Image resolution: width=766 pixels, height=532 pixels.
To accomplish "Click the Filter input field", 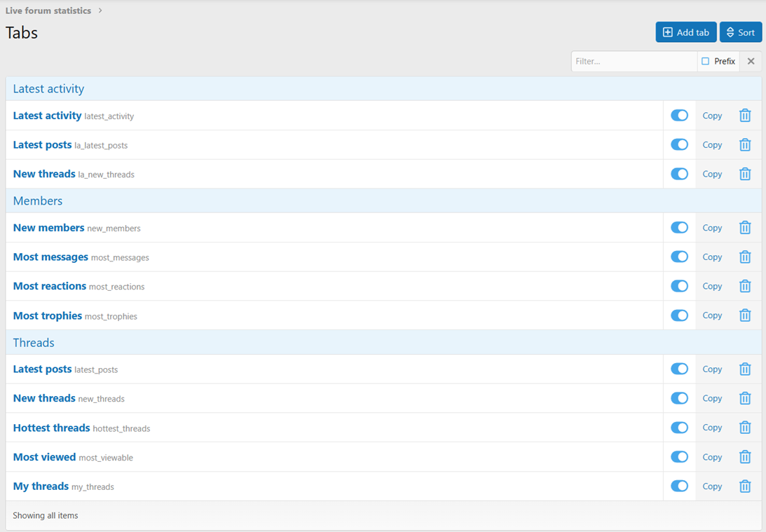I will click(x=634, y=62).
